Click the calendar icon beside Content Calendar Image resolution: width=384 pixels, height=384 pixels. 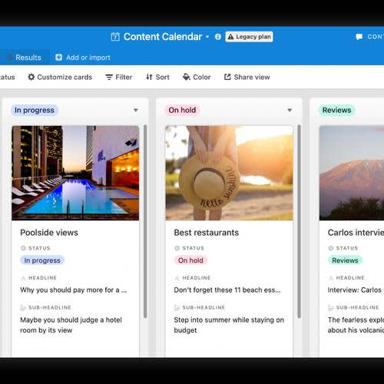click(115, 37)
